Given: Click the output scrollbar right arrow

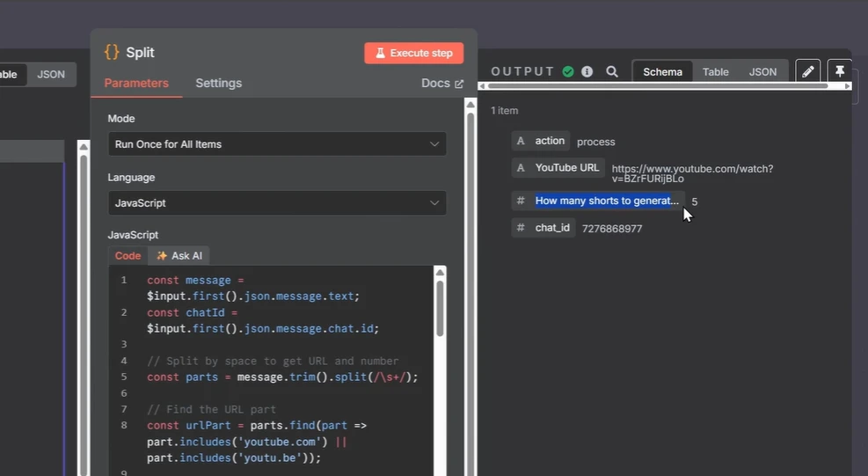Looking at the screenshot, I should [x=848, y=86].
